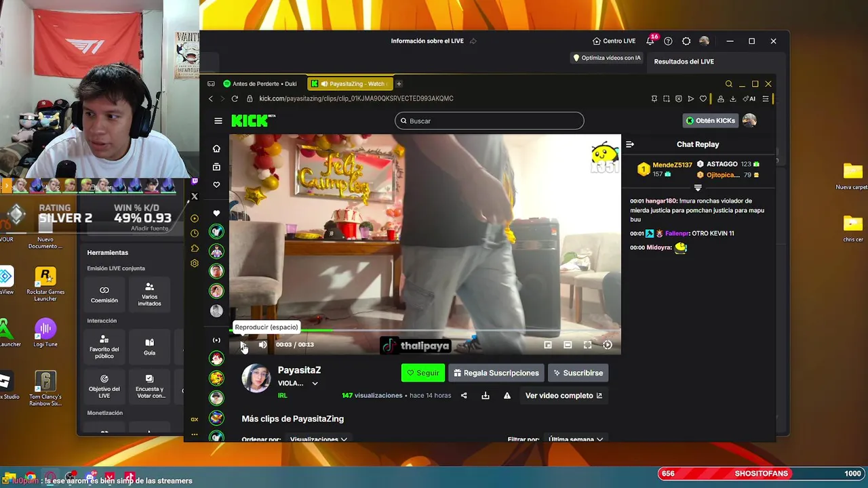The height and width of the screenshot is (488, 868).
Task: Toggle theater mode on the video player
Action: point(568,345)
